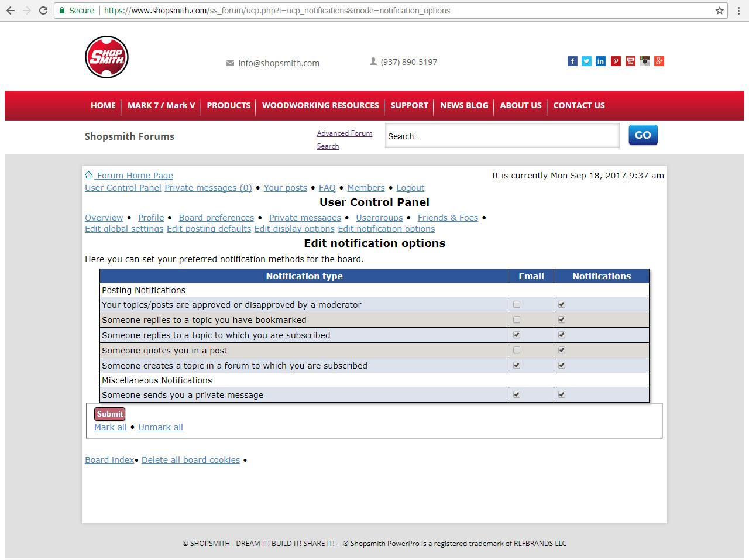Open the Google Plus icon

click(659, 61)
